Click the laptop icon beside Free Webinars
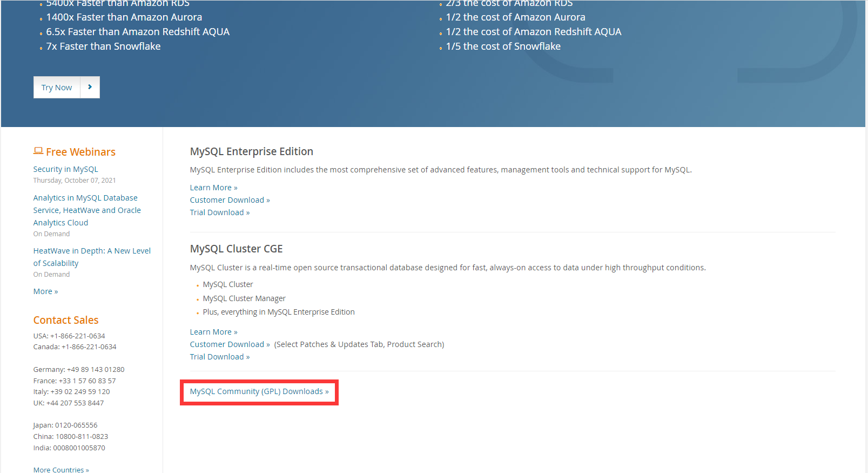This screenshot has height=473, width=868. click(x=38, y=151)
